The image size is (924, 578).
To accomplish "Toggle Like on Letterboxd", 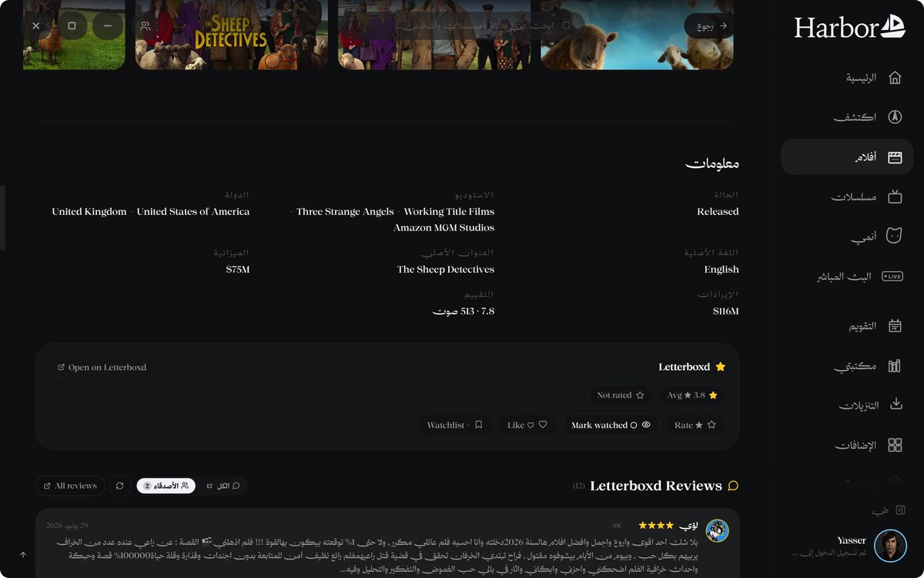I will (x=527, y=425).
